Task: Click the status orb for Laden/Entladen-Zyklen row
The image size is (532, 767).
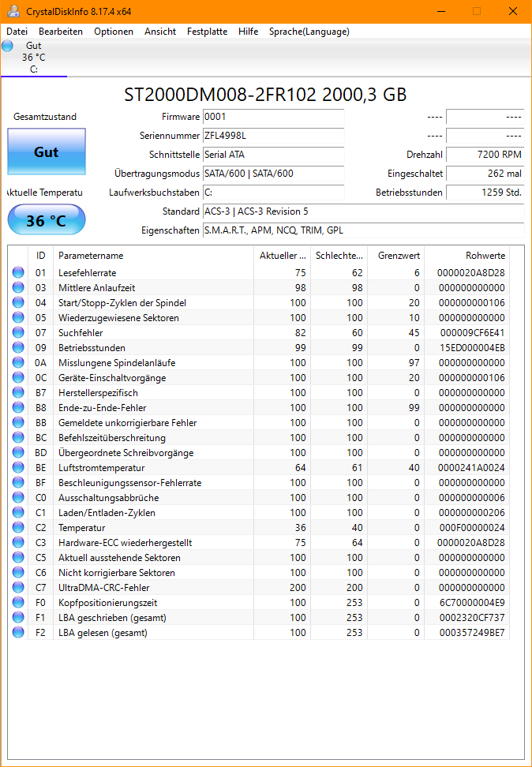Action: pyautogui.click(x=18, y=513)
